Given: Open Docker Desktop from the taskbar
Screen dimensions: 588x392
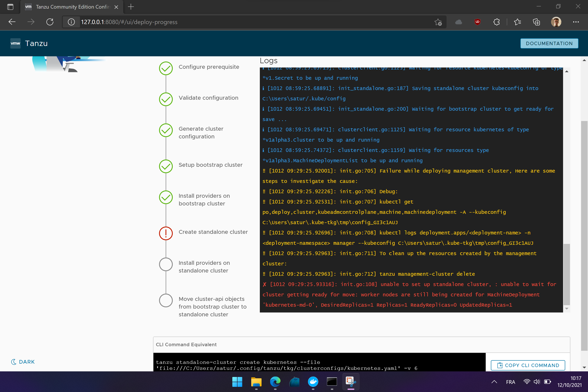Looking at the screenshot, I should click(313, 382).
